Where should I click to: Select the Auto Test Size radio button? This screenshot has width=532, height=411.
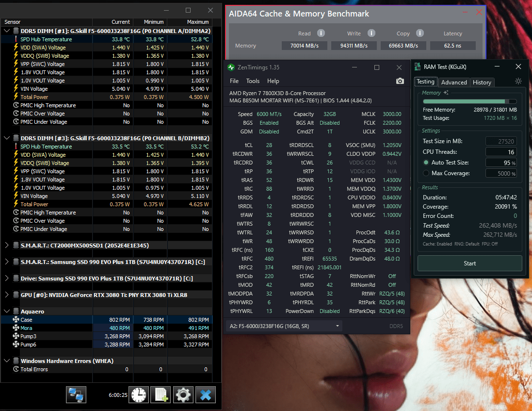tap(426, 163)
